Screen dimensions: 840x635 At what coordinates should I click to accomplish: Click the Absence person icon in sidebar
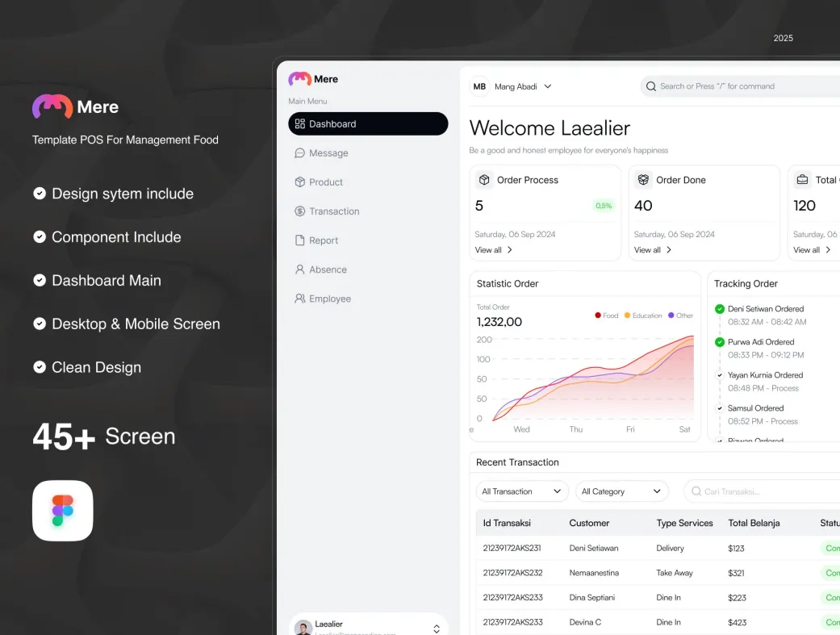tap(299, 269)
